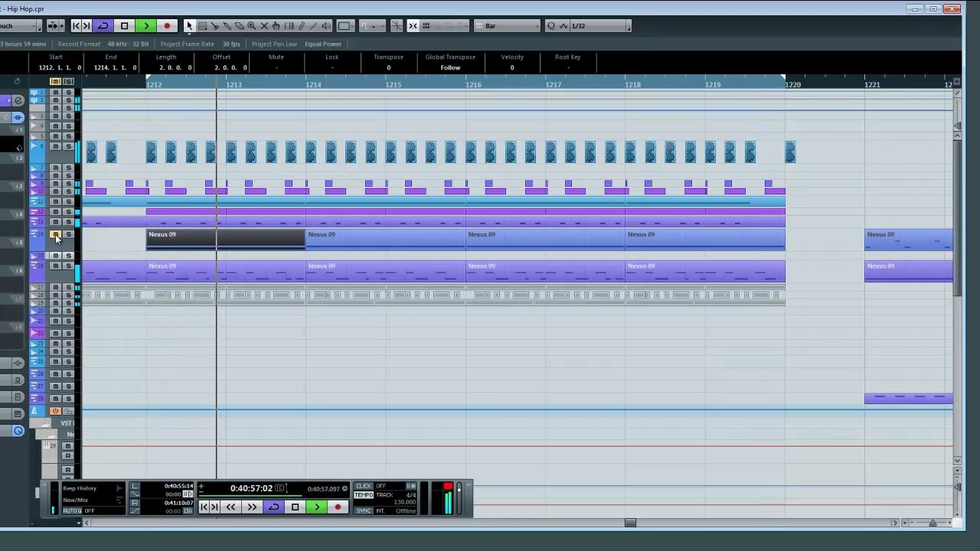Screen dimensions: 980x551
Task: Start playback in the transport panel
Action: tap(317, 507)
